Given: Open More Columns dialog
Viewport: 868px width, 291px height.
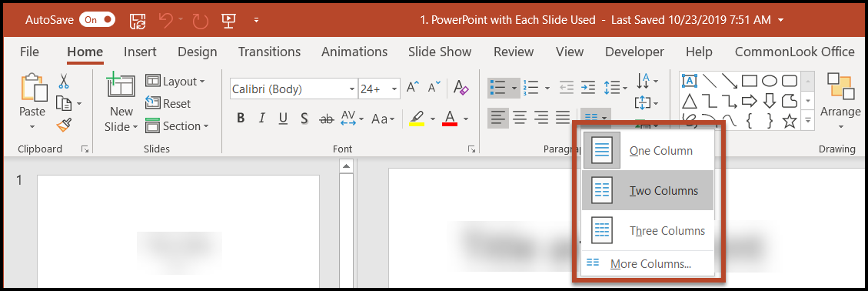Looking at the screenshot, I should tap(648, 264).
